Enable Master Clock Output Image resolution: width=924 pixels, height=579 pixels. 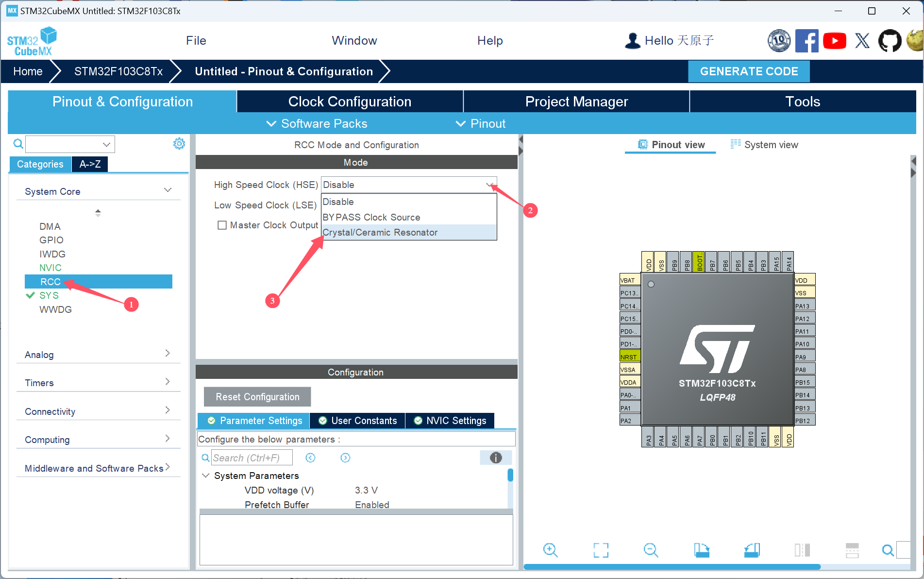[x=222, y=225]
